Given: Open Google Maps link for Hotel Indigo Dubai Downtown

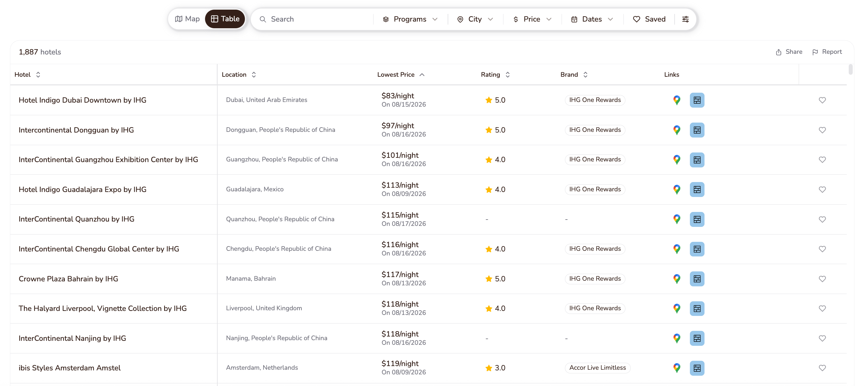Looking at the screenshot, I should click(677, 100).
